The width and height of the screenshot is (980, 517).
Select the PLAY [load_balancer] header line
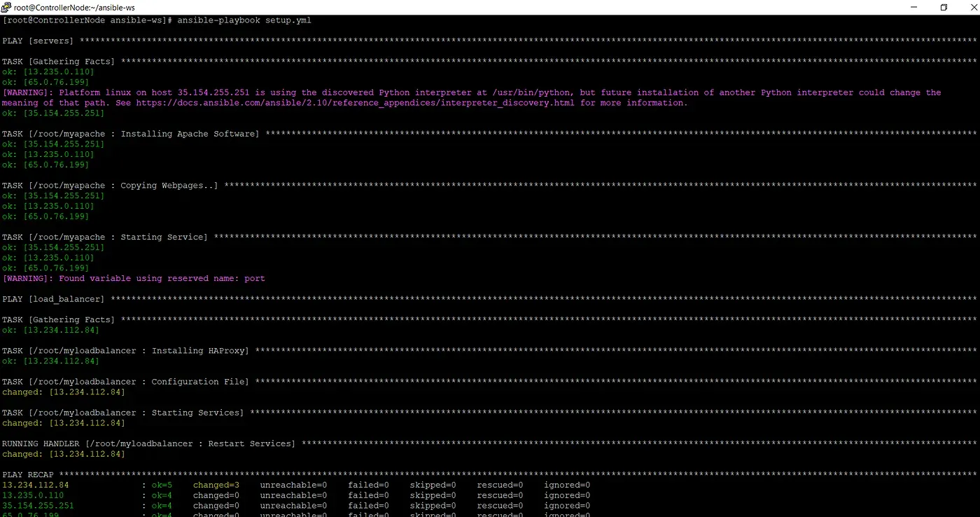490,299
